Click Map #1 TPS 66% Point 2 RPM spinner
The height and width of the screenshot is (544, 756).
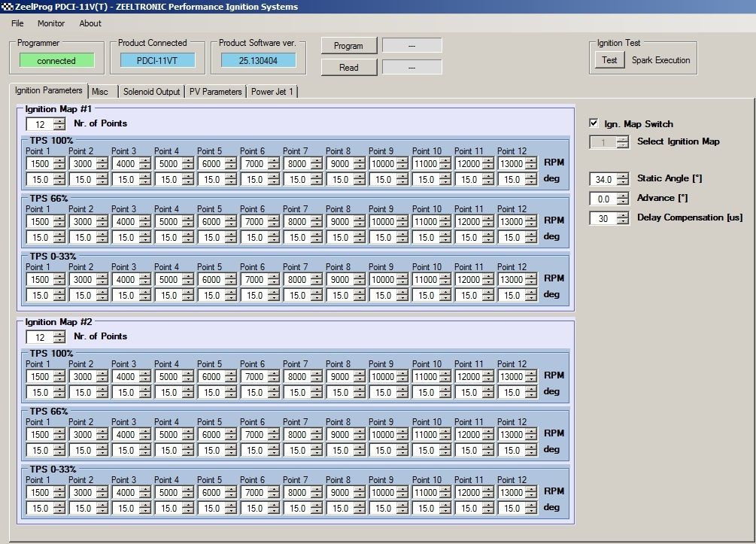click(102, 221)
